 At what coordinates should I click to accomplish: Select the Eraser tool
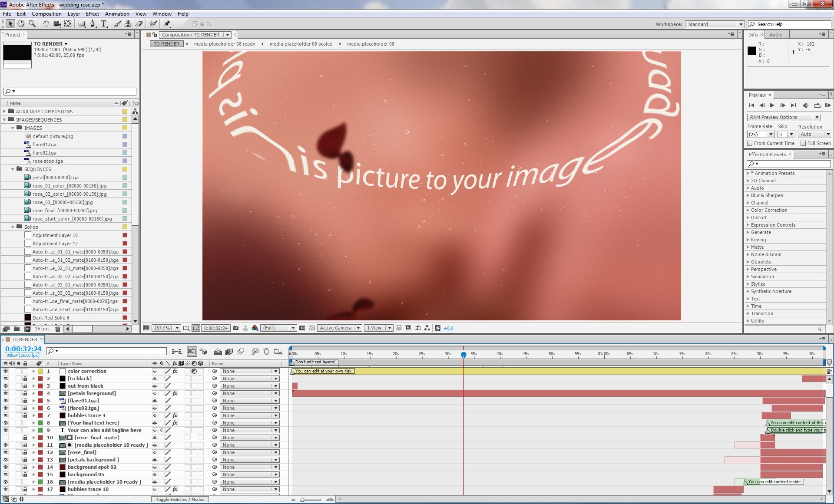point(139,24)
